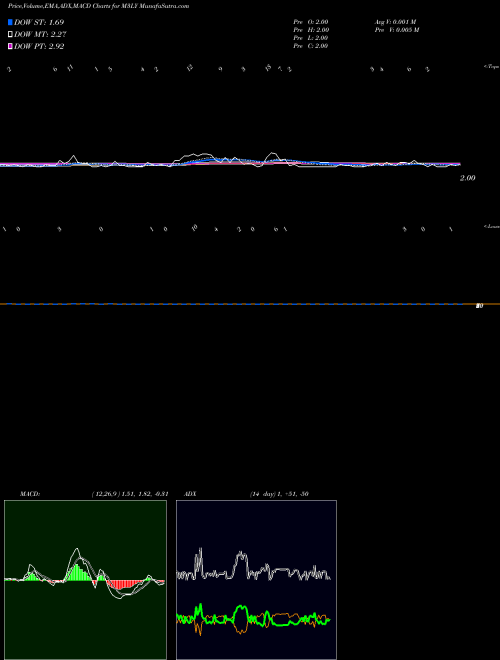
Task: Click the MACD panel title
Action: pos(30,494)
